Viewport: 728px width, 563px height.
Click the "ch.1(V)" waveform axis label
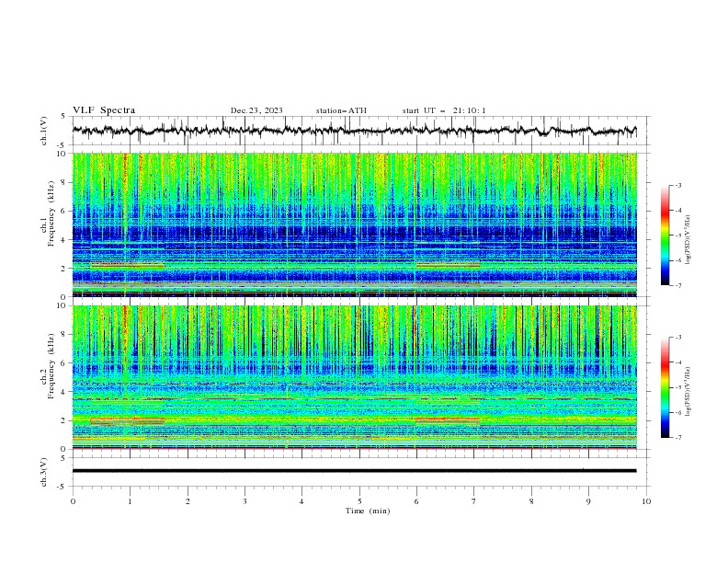[44, 131]
